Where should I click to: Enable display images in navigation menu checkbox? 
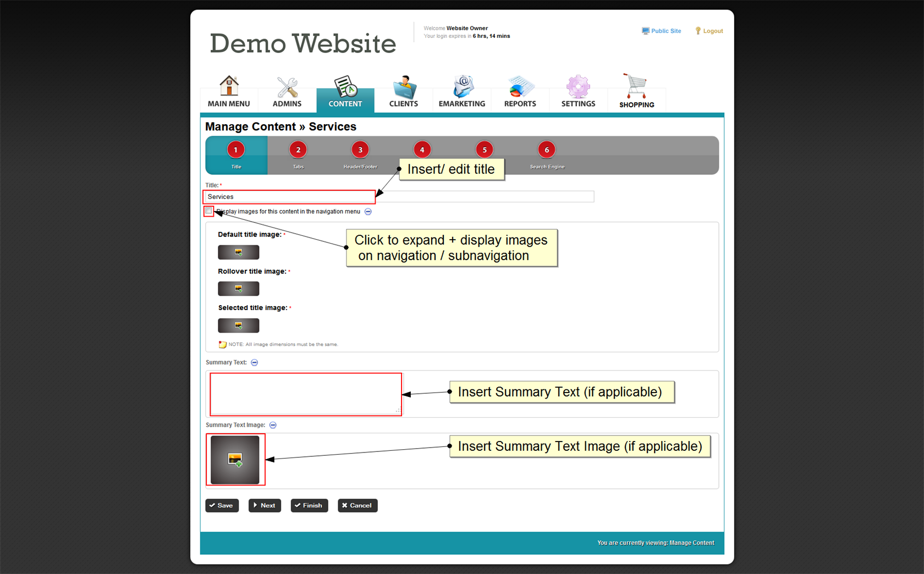[208, 211]
